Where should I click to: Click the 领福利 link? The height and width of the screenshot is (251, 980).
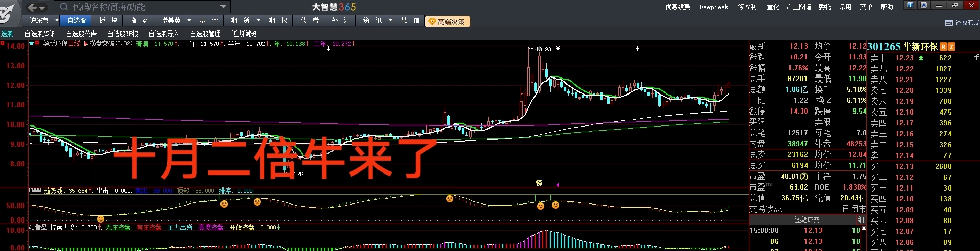pos(747,7)
